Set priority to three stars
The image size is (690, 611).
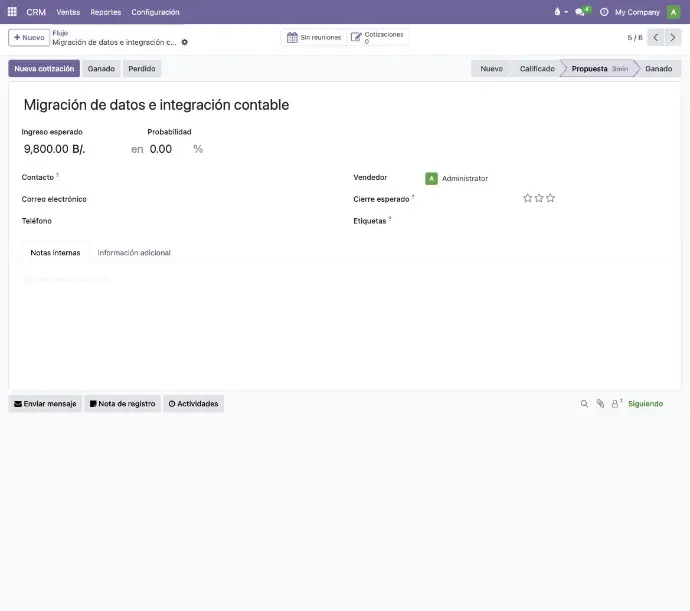(x=551, y=198)
